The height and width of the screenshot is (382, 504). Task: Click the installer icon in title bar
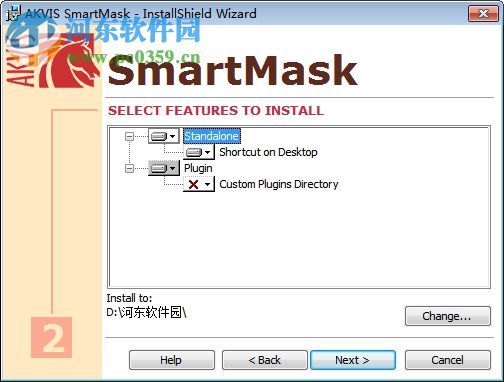(14, 12)
